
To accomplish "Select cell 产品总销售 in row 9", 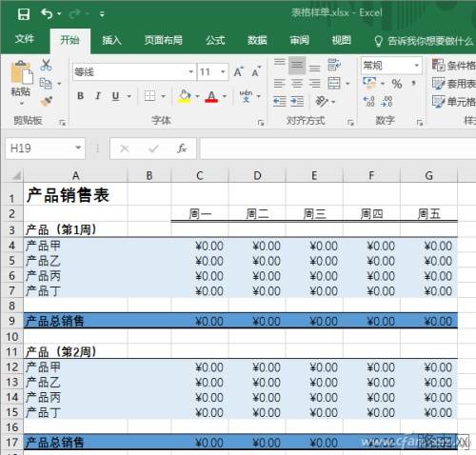I will [x=75, y=321].
